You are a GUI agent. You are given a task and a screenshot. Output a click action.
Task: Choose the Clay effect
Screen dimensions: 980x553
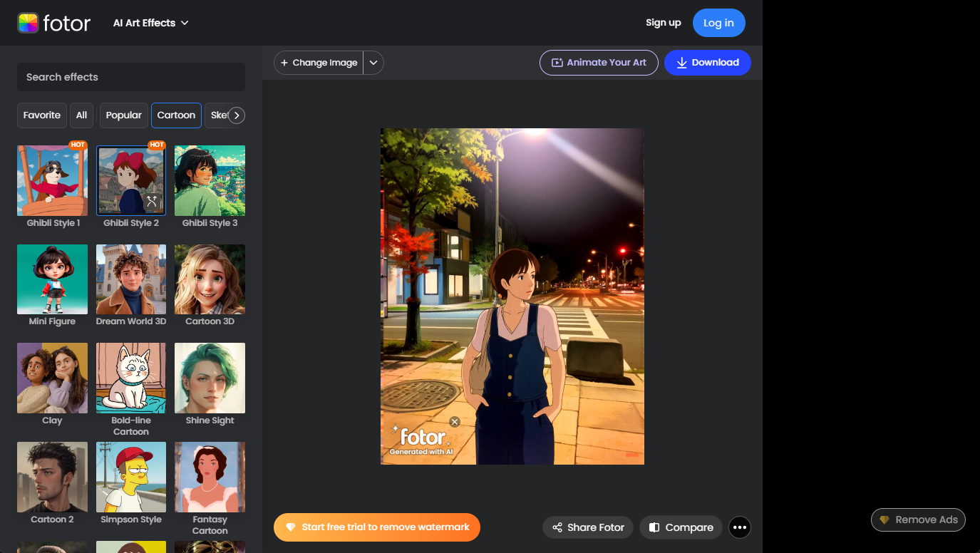pyautogui.click(x=53, y=378)
